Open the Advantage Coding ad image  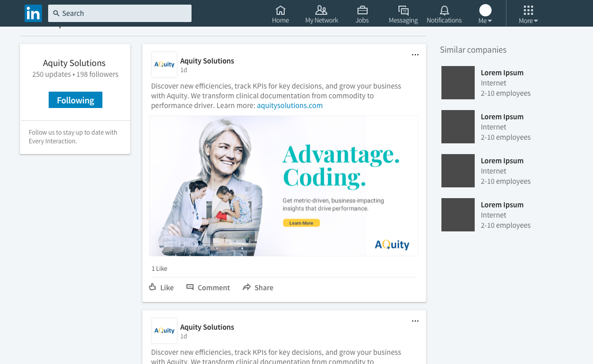point(284,186)
